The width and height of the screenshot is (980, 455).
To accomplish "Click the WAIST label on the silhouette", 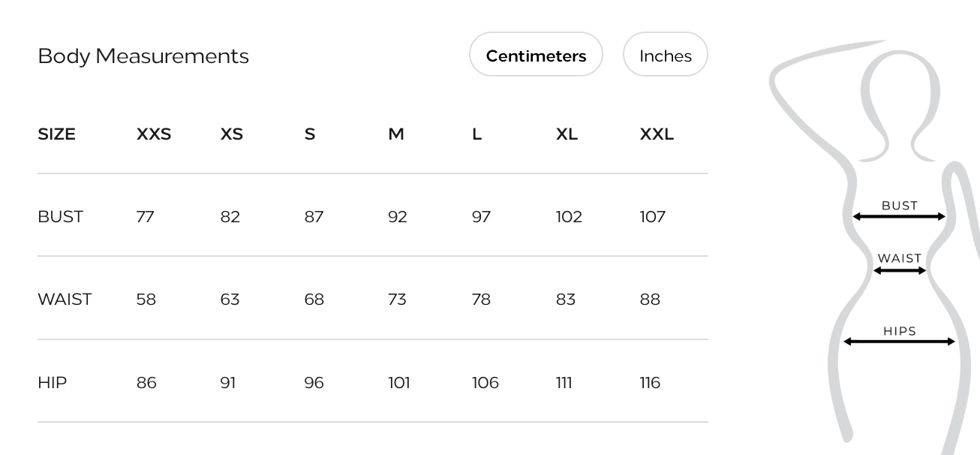I will 899,258.
